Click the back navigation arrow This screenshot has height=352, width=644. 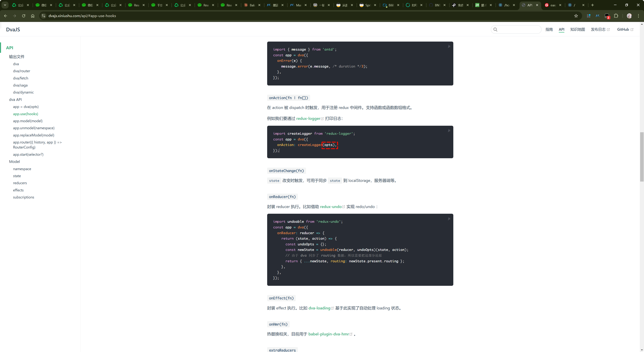click(6, 16)
